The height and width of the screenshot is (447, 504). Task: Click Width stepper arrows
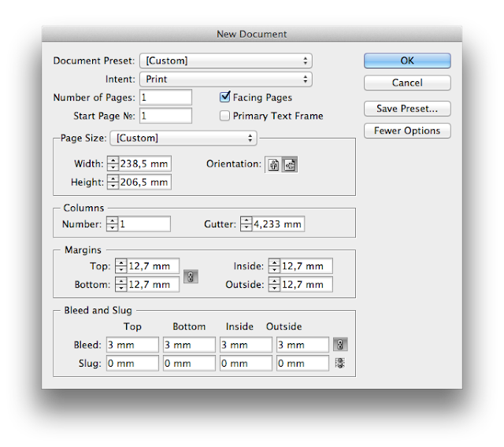[x=113, y=164]
